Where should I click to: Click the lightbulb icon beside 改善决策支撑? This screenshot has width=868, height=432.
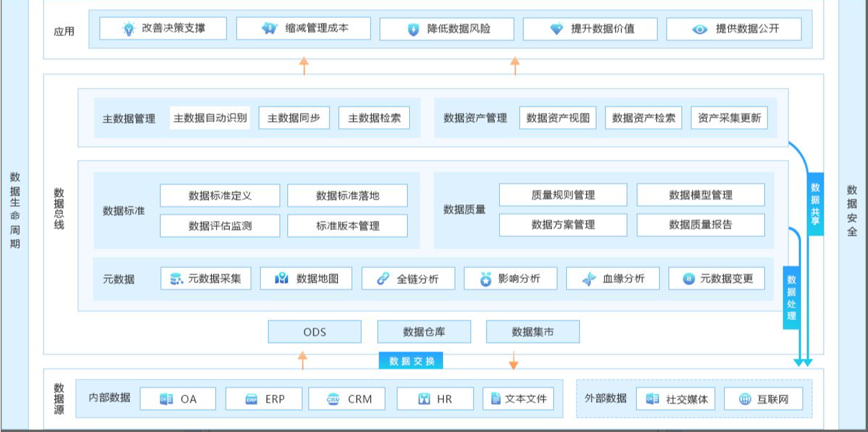pos(128,29)
